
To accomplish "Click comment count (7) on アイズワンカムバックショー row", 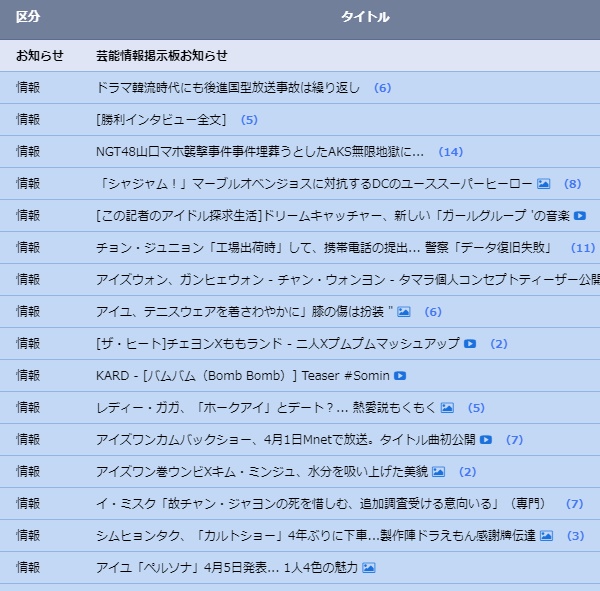I will 514,440.
